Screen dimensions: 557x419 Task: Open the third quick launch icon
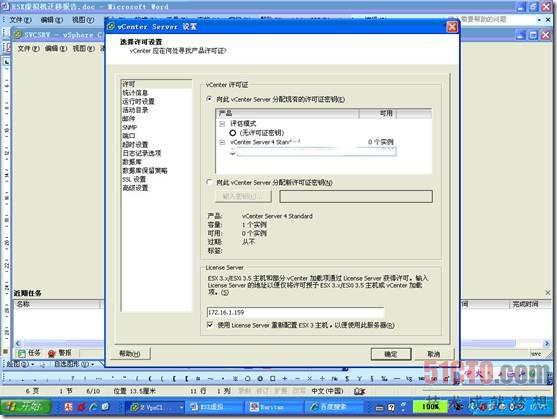[93, 407]
